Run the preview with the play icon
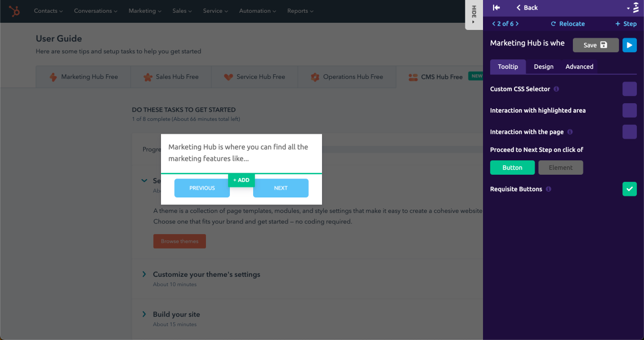 tap(630, 45)
